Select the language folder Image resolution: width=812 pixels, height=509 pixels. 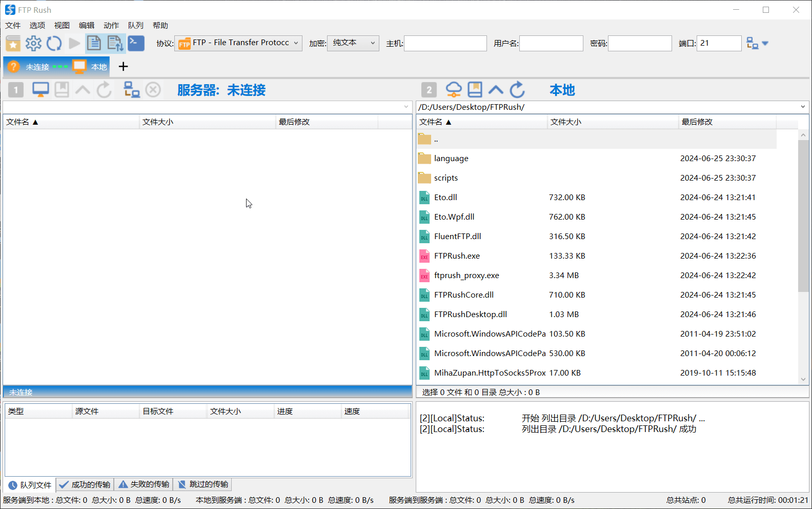(597, 159)
